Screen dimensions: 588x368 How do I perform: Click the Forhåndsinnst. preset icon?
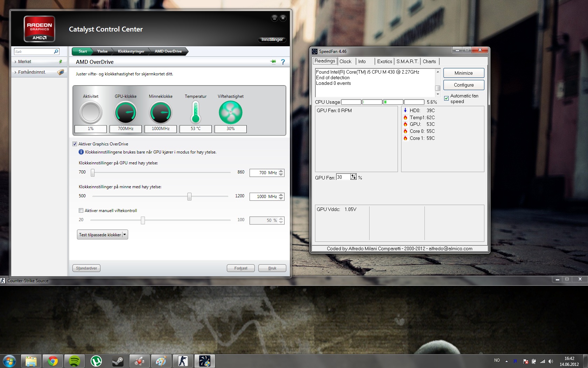pos(61,72)
